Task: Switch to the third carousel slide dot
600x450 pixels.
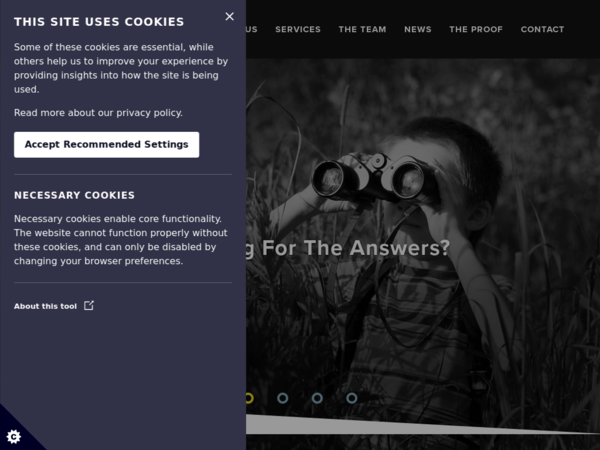Action: point(317,398)
